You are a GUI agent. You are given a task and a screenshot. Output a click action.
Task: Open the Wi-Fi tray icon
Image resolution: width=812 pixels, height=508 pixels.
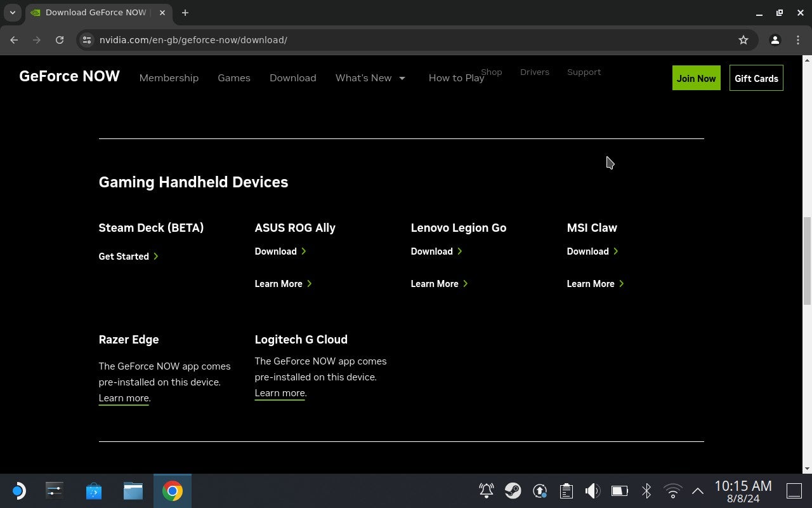click(x=672, y=490)
